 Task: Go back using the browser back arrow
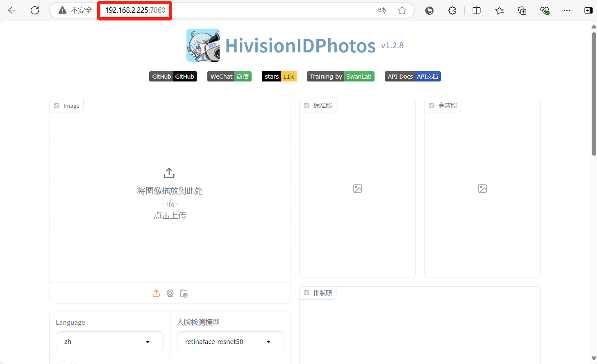(12, 10)
